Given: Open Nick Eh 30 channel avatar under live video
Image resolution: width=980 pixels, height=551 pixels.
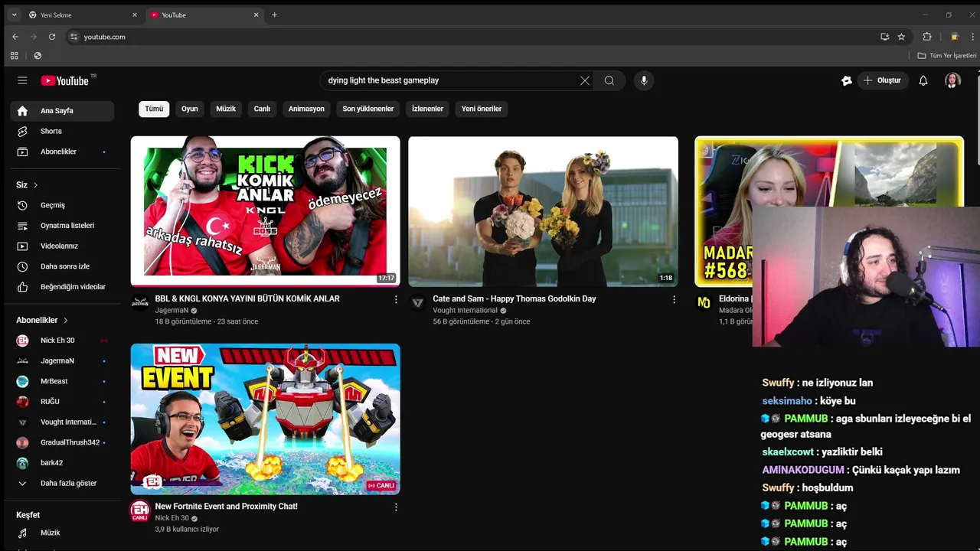Looking at the screenshot, I should [140, 510].
